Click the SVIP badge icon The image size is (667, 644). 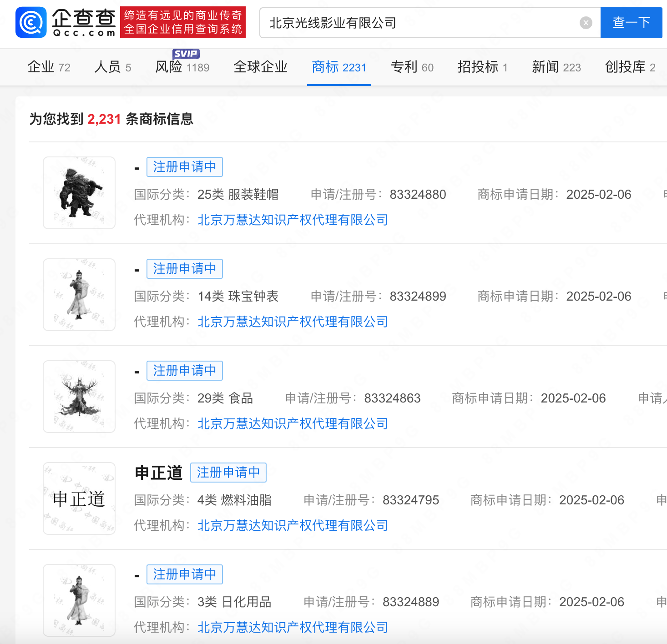pos(186,54)
